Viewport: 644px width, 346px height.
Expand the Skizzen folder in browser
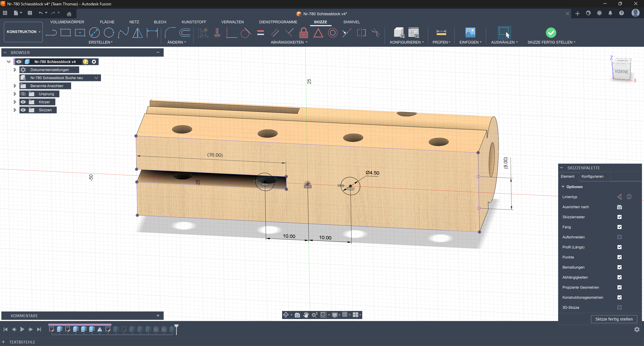15,110
